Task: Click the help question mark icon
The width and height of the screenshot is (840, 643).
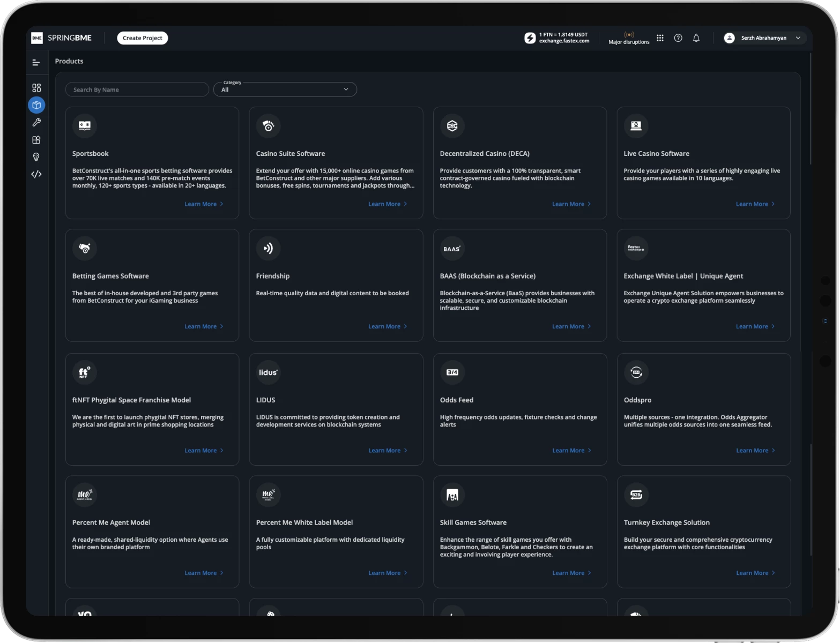Action: click(678, 38)
